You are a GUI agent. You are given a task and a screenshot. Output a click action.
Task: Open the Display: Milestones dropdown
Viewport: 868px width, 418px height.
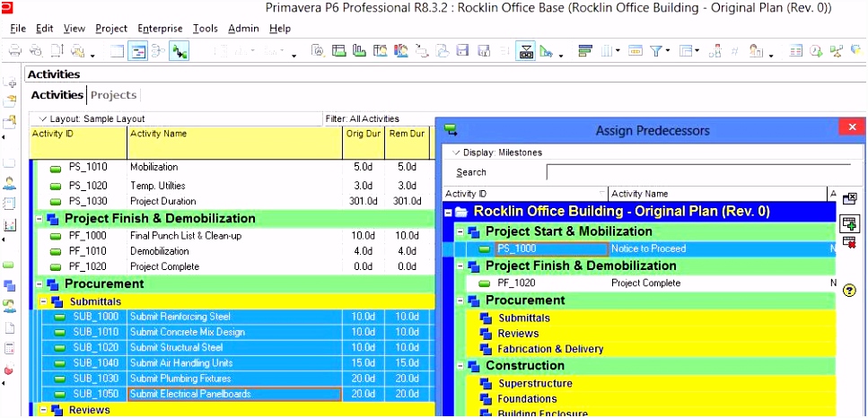coord(497,152)
